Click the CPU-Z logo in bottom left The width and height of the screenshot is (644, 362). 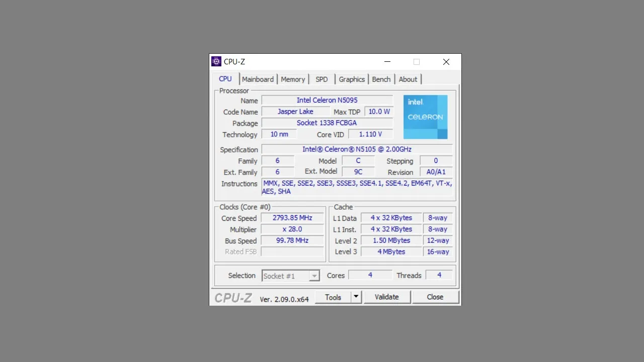(232, 298)
